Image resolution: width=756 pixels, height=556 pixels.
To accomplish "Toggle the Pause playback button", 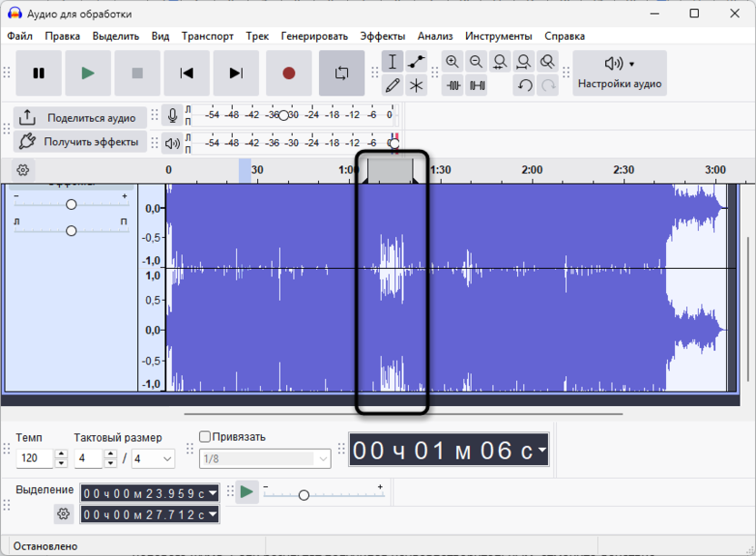I will (x=38, y=74).
